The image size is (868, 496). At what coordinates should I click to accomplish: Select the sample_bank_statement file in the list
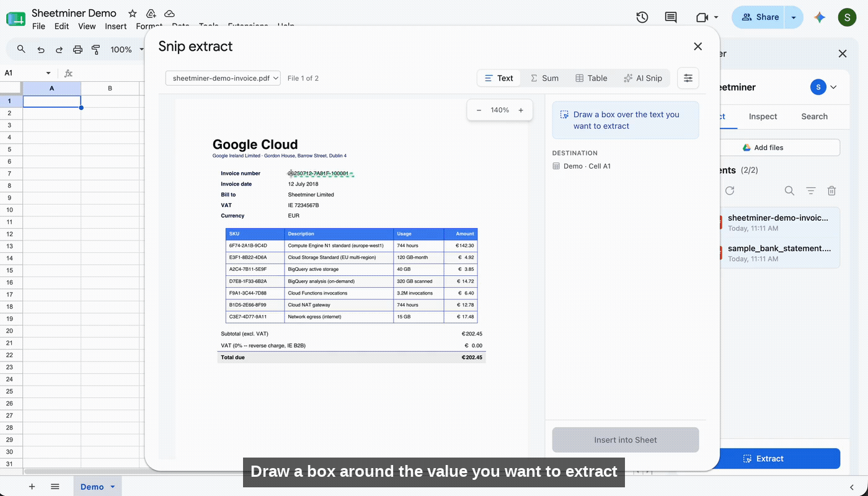pos(779,253)
